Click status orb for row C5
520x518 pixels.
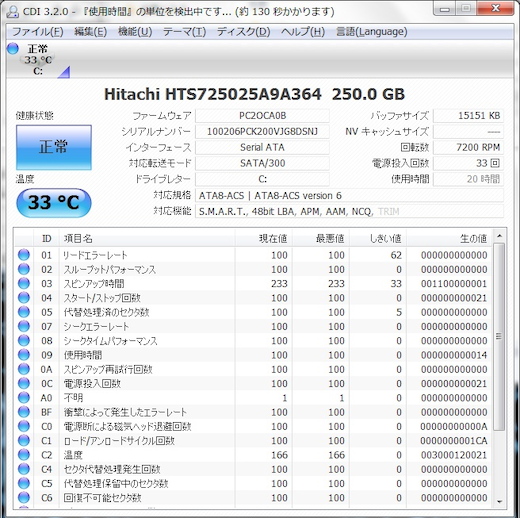24,483
